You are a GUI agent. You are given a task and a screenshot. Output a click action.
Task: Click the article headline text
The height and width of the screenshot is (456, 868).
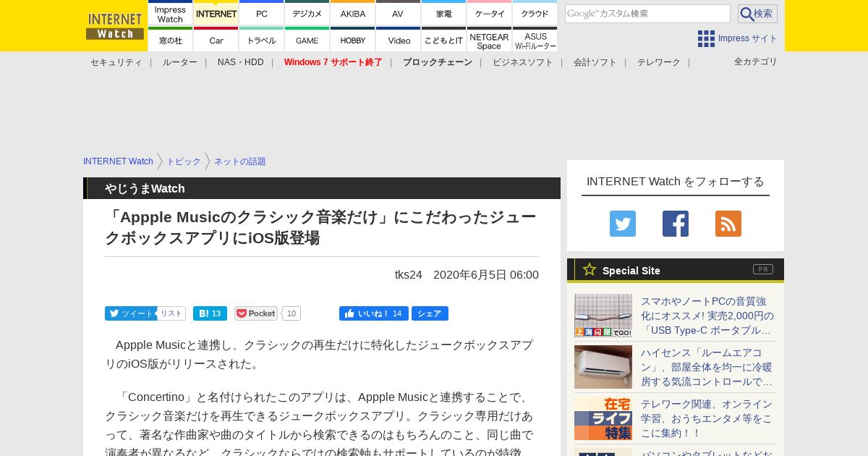pos(320,227)
